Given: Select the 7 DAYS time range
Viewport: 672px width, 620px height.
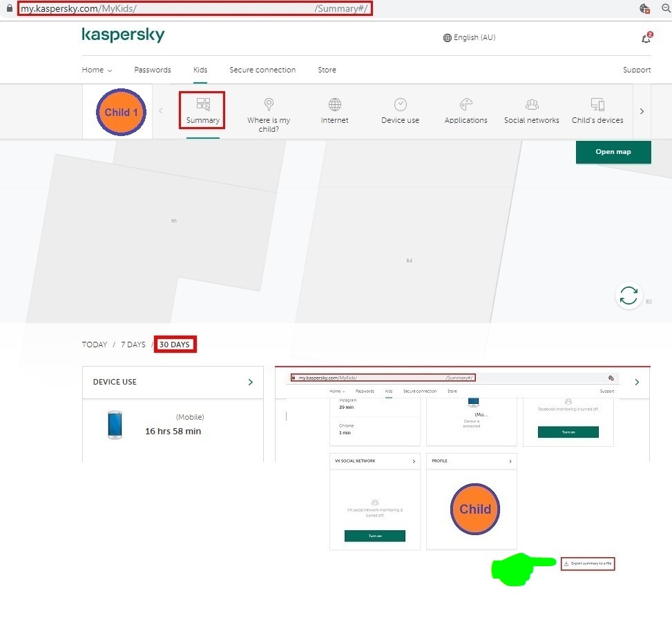Looking at the screenshot, I should (133, 345).
